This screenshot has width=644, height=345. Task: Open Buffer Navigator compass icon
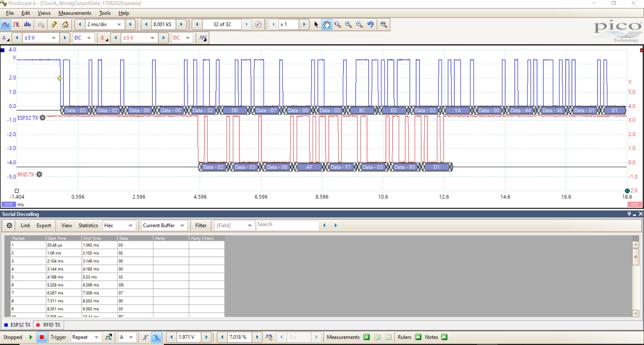(258, 25)
